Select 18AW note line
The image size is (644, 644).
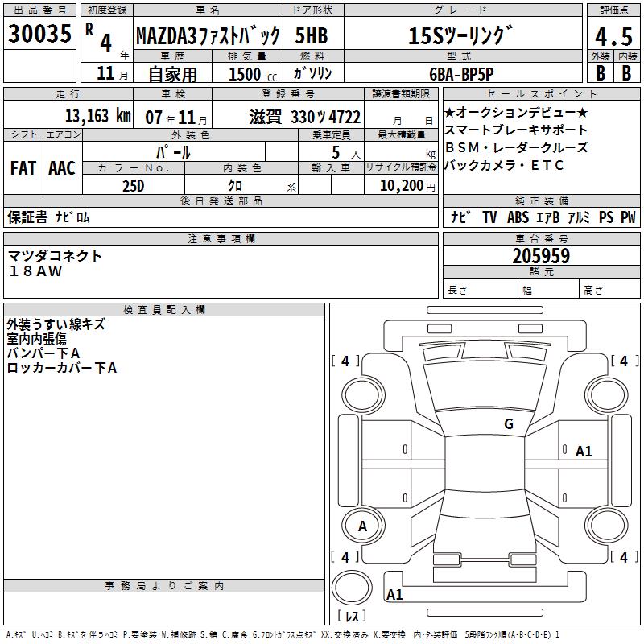click(x=35, y=271)
